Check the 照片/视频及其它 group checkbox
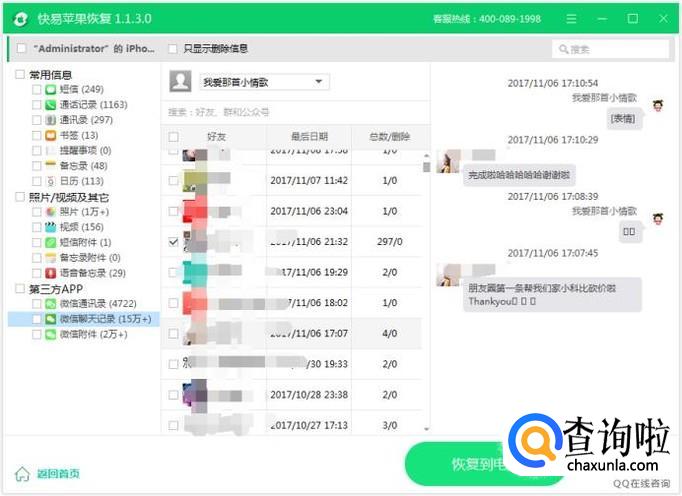Image resolution: width=682 pixels, height=496 pixels. 20,197
